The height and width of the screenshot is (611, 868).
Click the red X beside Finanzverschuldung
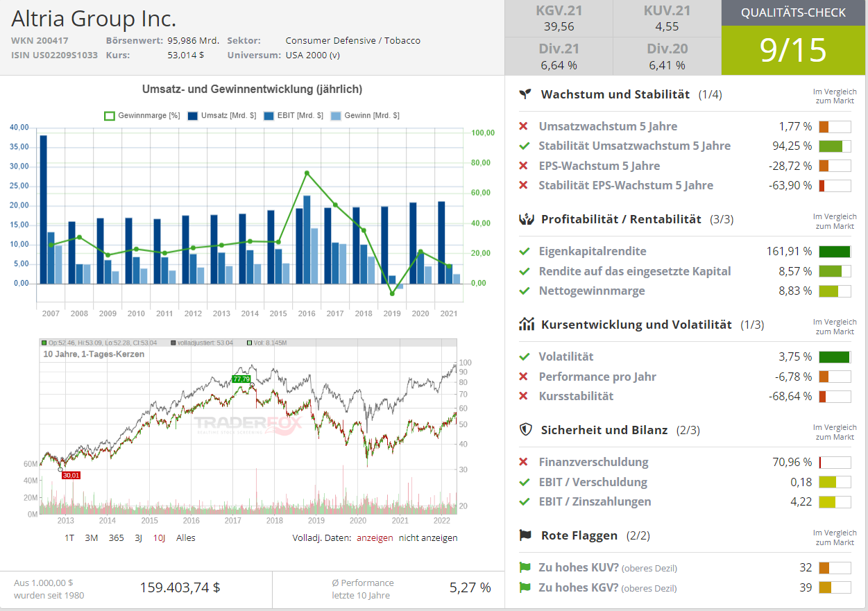click(524, 462)
